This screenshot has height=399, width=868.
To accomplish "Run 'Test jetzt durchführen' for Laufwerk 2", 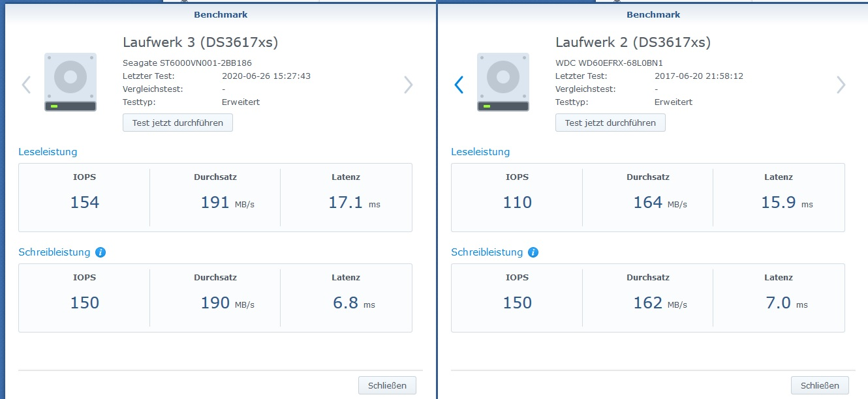I will (x=610, y=123).
